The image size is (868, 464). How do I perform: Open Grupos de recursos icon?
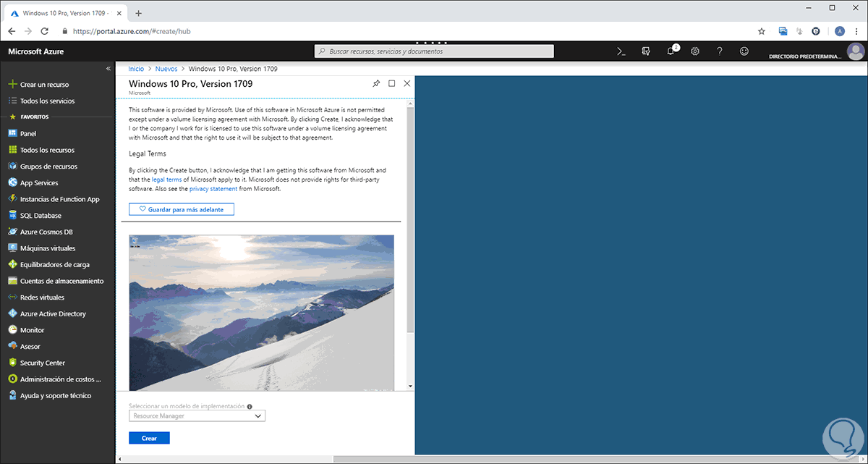[x=12, y=166]
